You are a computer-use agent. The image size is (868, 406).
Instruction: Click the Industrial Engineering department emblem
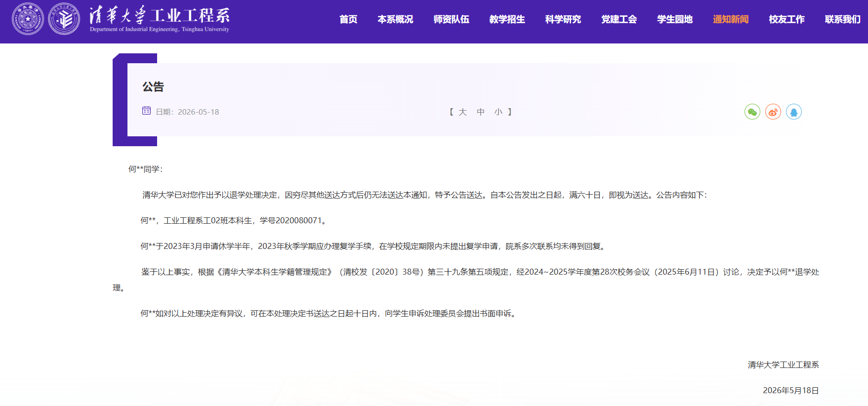[64, 19]
